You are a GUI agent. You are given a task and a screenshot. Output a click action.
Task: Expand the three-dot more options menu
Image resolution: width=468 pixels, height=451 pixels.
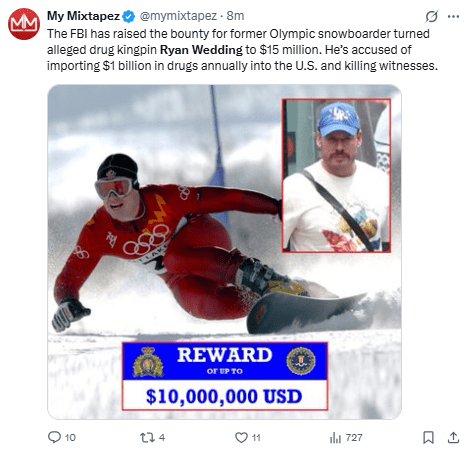coord(453,16)
